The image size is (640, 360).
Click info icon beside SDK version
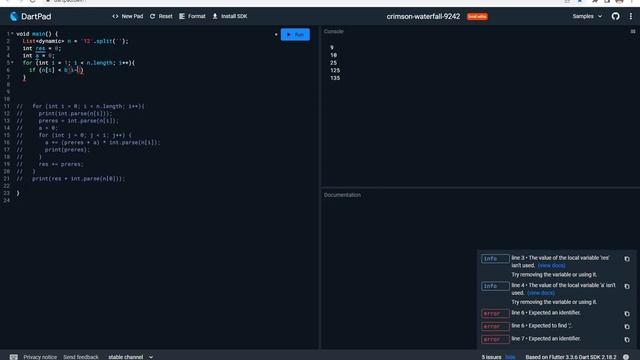tap(626, 357)
